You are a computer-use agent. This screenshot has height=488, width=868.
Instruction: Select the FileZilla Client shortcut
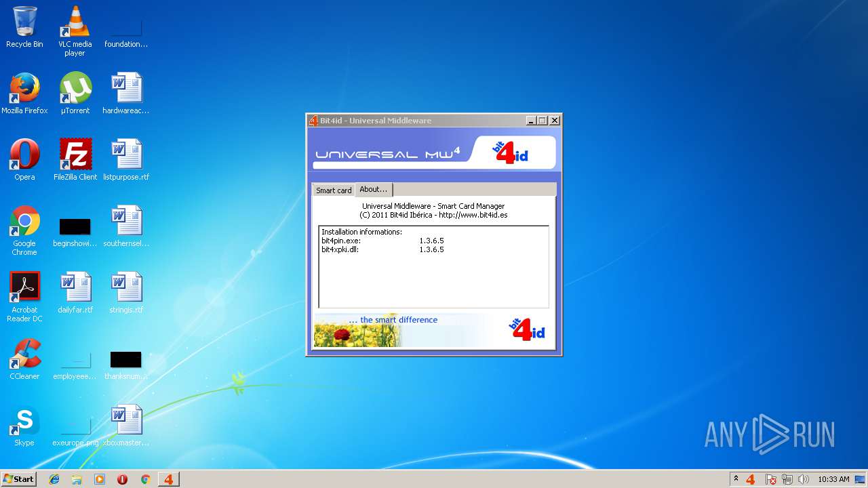click(75, 160)
